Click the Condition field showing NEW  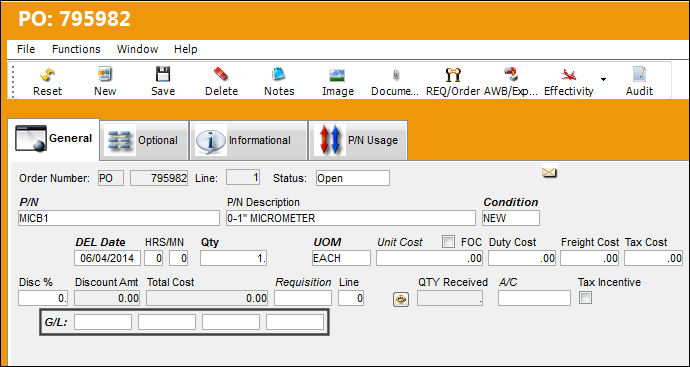pos(511,218)
